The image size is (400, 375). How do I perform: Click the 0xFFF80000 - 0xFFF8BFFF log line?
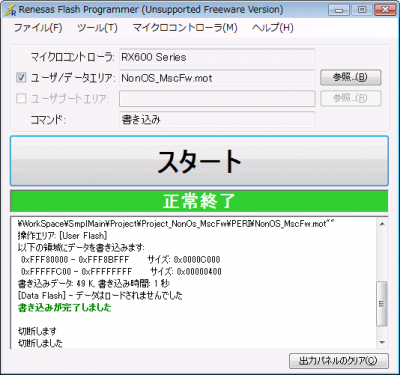coord(121,260)
